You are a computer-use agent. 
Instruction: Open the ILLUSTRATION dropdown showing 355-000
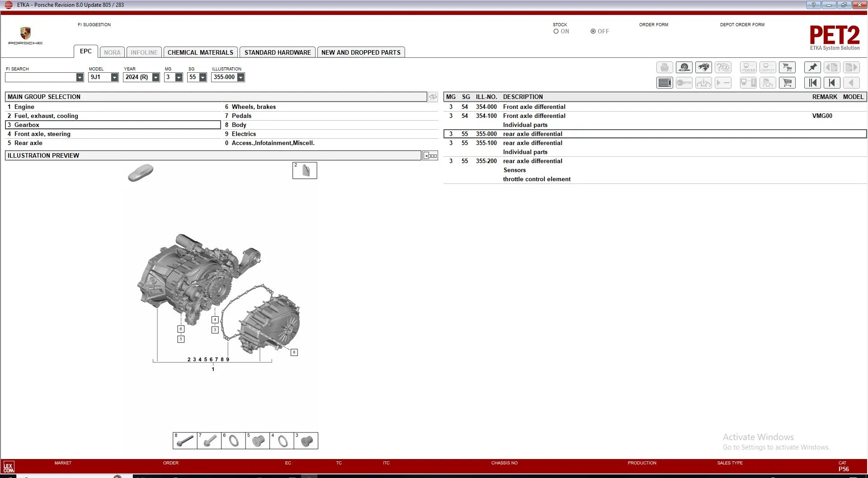click(241, 78)
